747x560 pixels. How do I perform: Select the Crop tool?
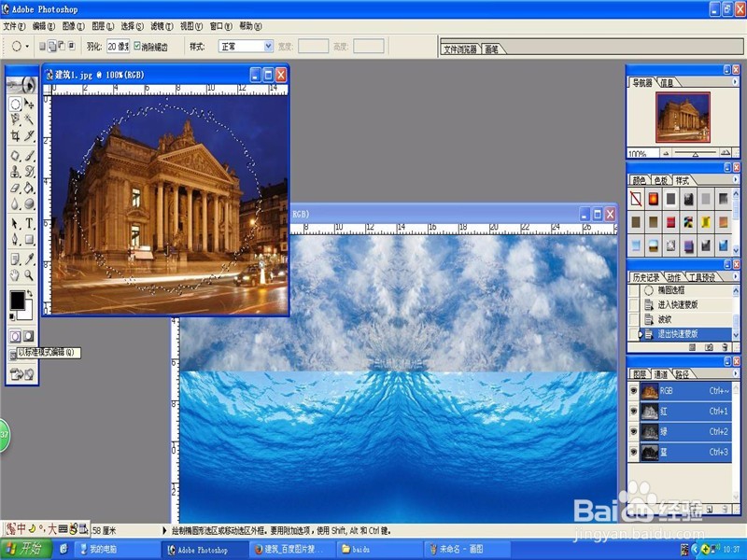[x=15, y=136]
